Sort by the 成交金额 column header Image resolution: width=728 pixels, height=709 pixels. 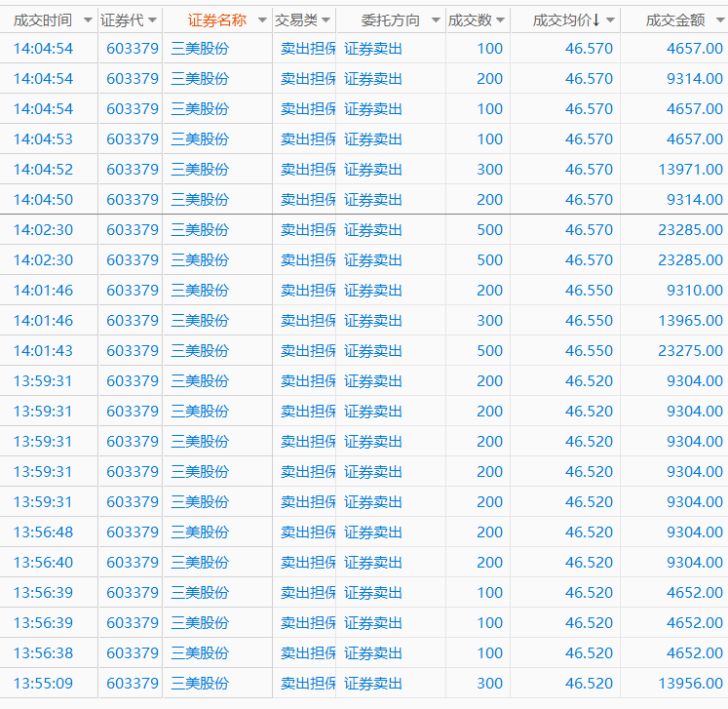[675, 20]
